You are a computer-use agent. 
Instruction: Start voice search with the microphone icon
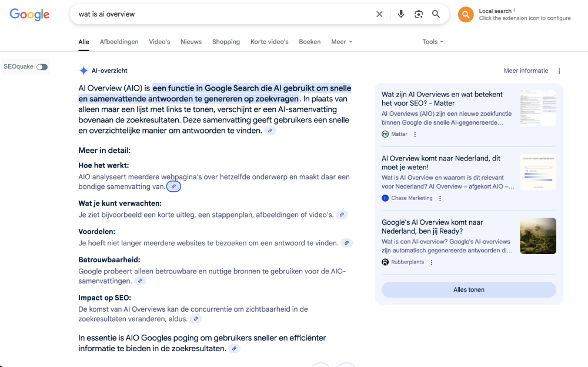[401, 14]
